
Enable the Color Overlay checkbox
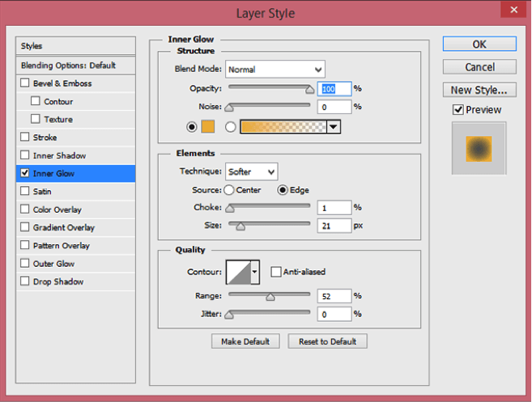tap(25, 209)
